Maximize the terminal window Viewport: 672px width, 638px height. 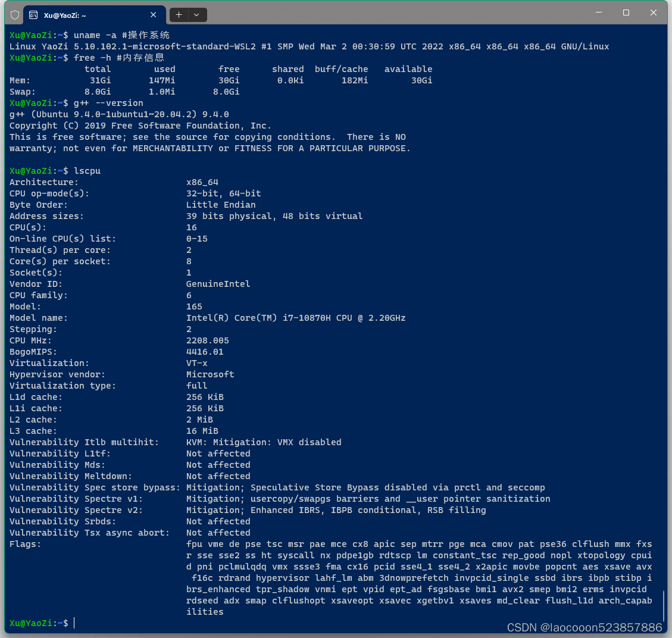tap(626, 12)
